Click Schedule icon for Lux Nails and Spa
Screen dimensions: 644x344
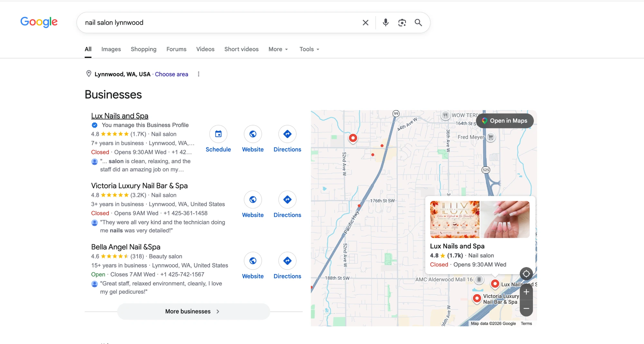(218, 134)
